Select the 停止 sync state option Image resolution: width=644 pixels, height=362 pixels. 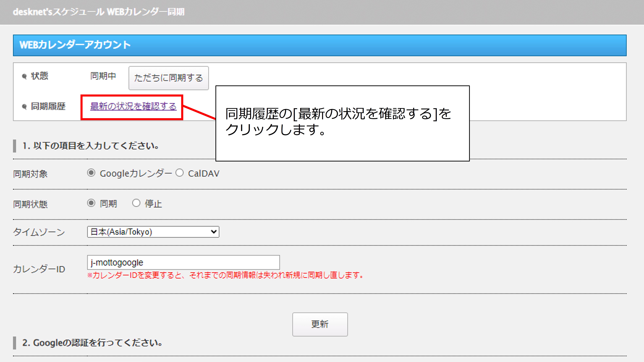pyautogui.click(x=137, y=203)
